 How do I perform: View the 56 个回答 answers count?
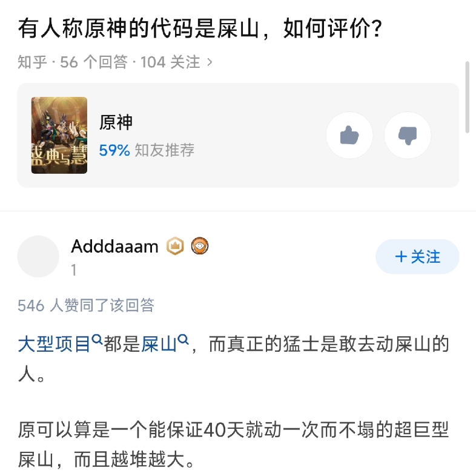click(x=94, y=62)
